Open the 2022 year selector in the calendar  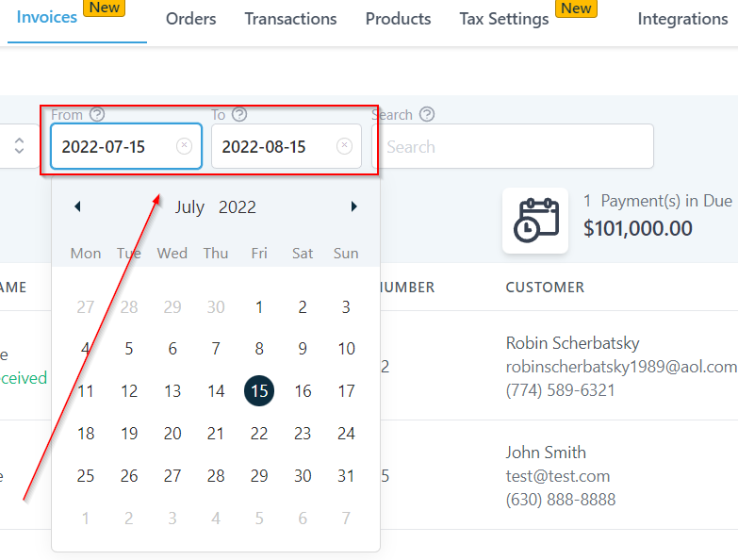(238, 207)
